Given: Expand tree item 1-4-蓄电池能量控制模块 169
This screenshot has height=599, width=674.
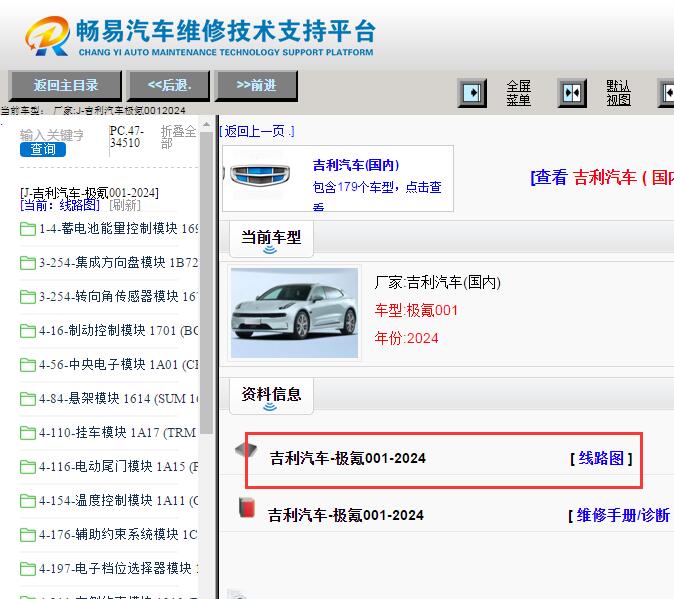Looking at the screenshot, I should click(x=119, y=228).
